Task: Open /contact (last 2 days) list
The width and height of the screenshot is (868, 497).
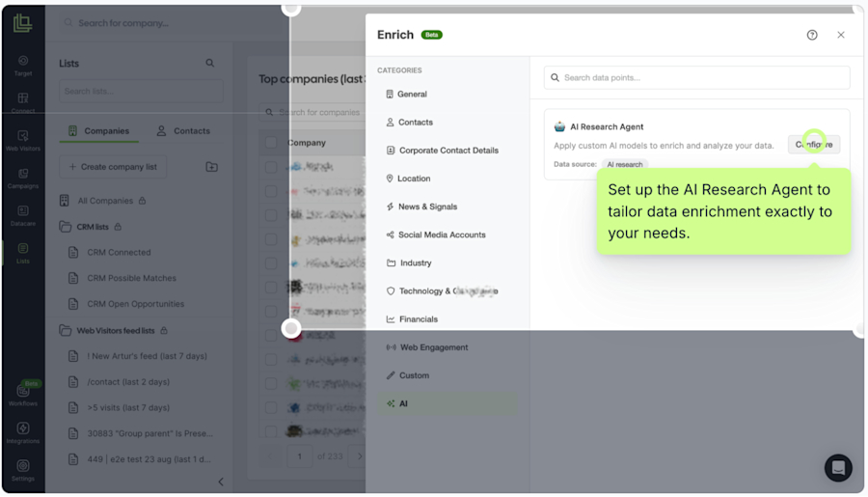Action: point(119,382)
